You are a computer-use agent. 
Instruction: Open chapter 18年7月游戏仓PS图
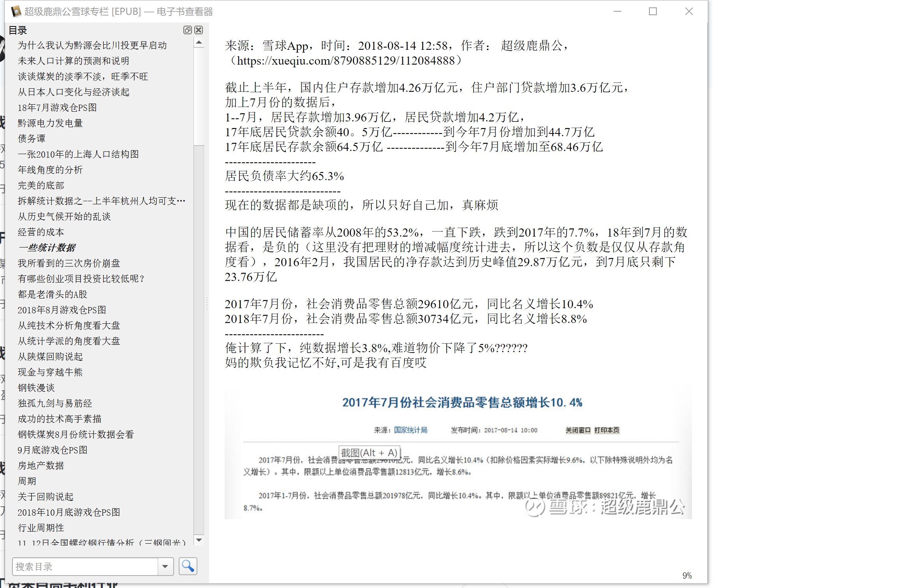[x=57, y=107]
